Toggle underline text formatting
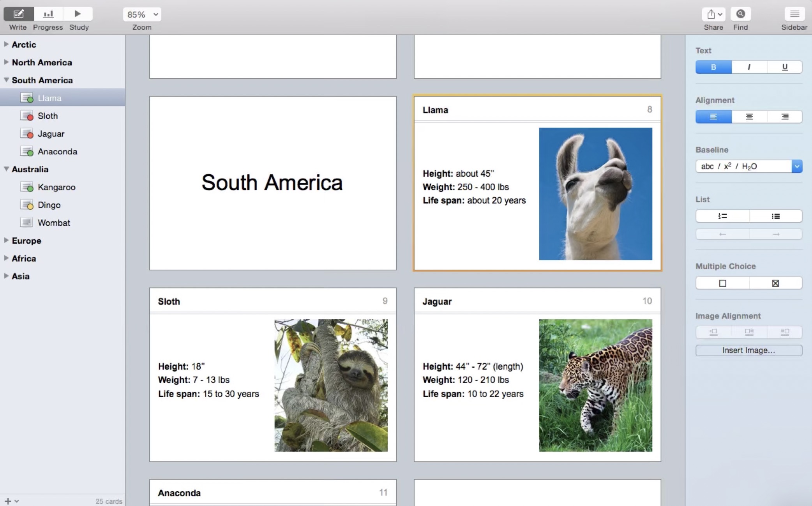 784,67
